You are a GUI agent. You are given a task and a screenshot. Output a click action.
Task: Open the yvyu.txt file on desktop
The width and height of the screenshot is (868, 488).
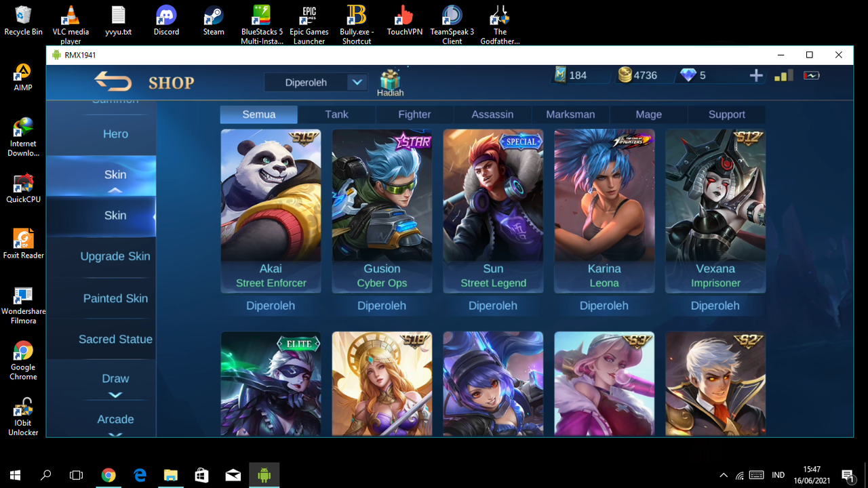[119, 20]
